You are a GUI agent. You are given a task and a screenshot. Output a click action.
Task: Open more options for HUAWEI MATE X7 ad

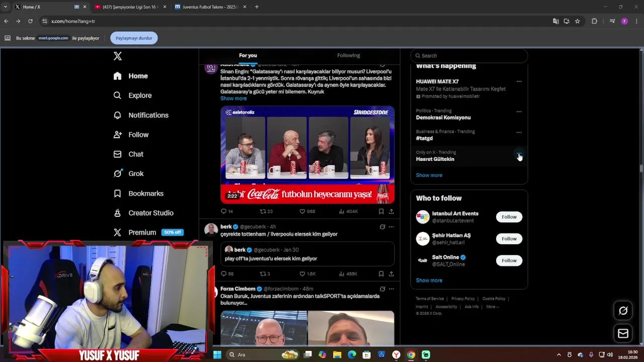519,81
